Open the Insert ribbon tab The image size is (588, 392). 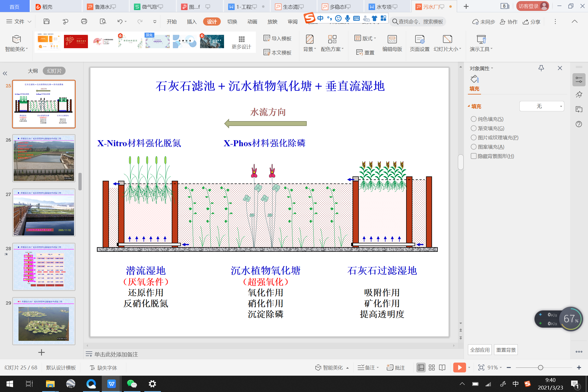(x=192, y=22)
